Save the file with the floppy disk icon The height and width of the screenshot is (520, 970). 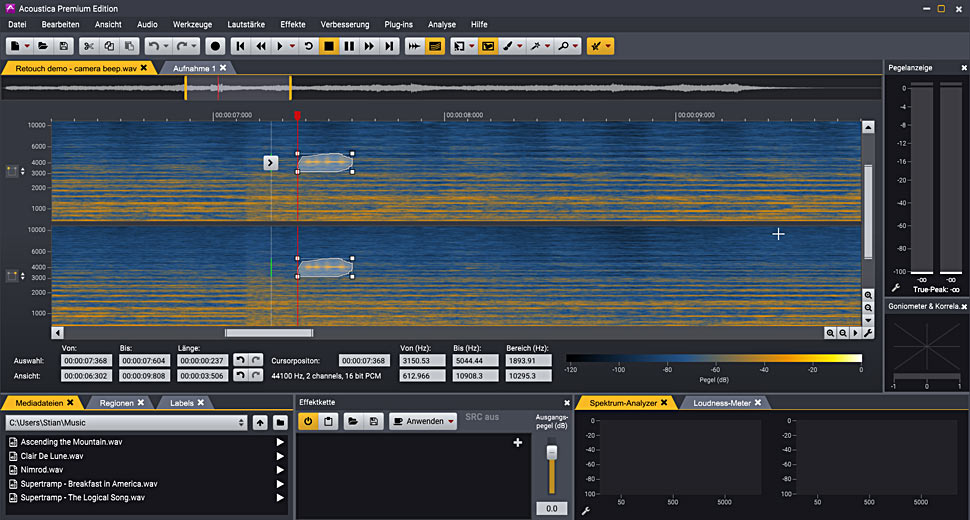[x=64, y=46]
